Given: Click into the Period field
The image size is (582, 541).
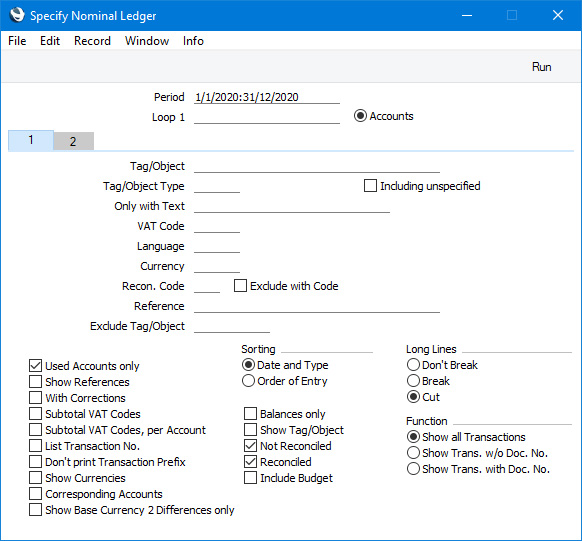Looking at the screenshot, I should point(267,97).
